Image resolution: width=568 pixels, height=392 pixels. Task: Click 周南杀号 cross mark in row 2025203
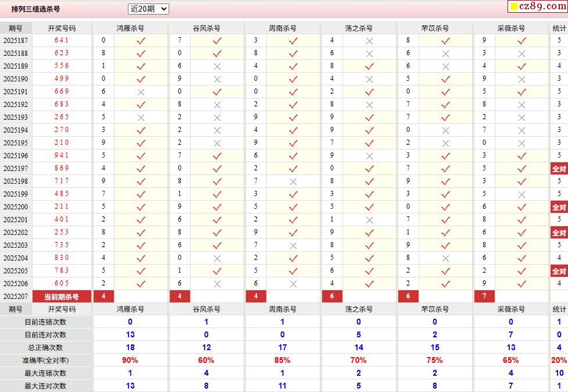pos(293,246)
